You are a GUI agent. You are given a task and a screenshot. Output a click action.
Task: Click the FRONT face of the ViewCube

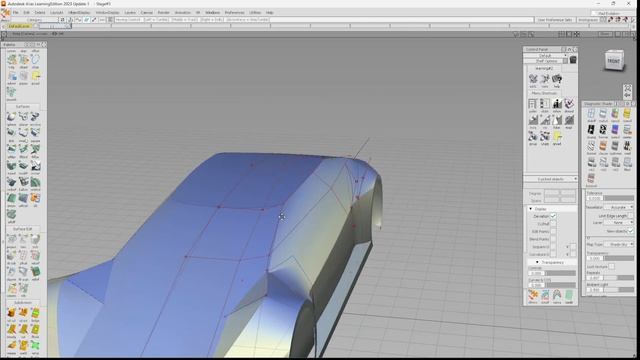point(613,62)
